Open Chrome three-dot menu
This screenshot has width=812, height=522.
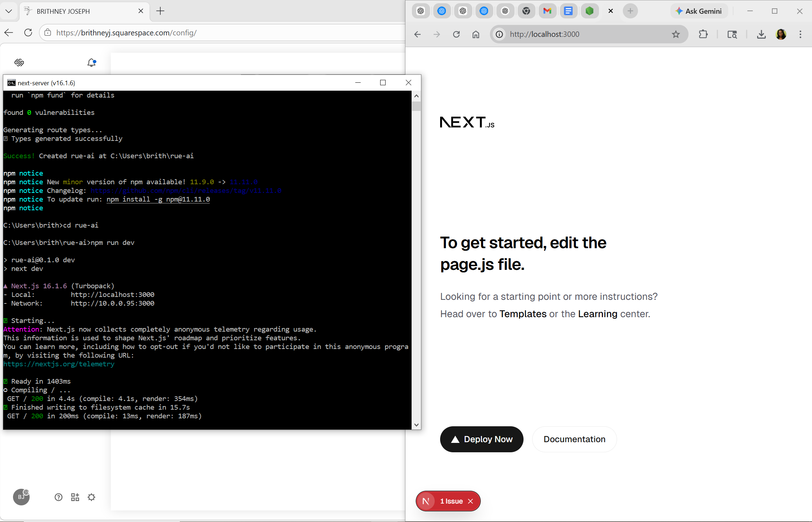pos(800,34)
